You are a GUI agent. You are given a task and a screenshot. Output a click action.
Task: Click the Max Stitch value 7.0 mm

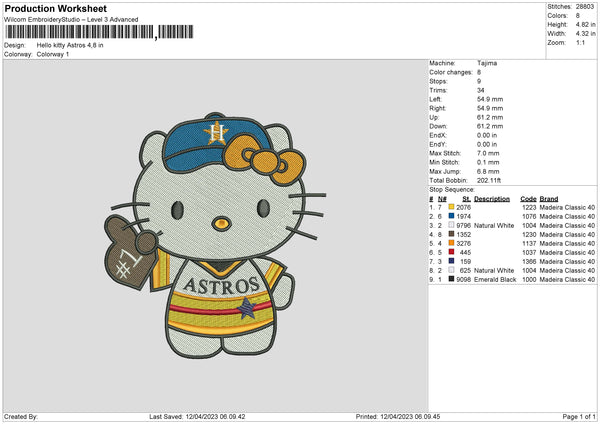click(x=488, y=153)
